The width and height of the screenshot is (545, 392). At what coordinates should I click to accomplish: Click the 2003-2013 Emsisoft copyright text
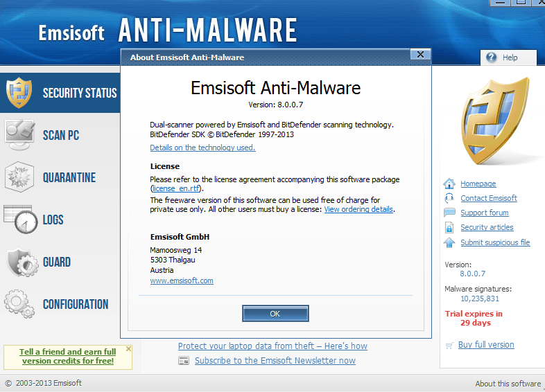click(x=44, y=383)
